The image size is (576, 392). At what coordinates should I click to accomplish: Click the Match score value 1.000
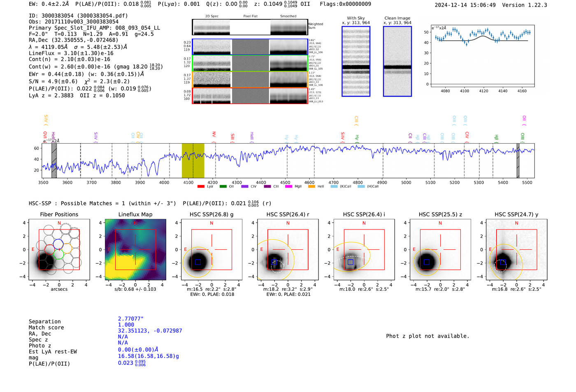(x=126, y=325)
